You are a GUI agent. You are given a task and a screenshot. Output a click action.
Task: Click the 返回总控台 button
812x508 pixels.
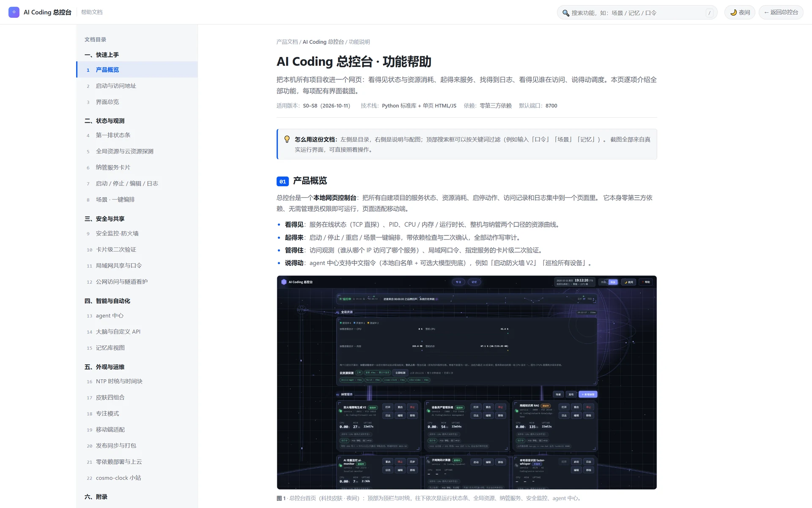coord(781,12)
